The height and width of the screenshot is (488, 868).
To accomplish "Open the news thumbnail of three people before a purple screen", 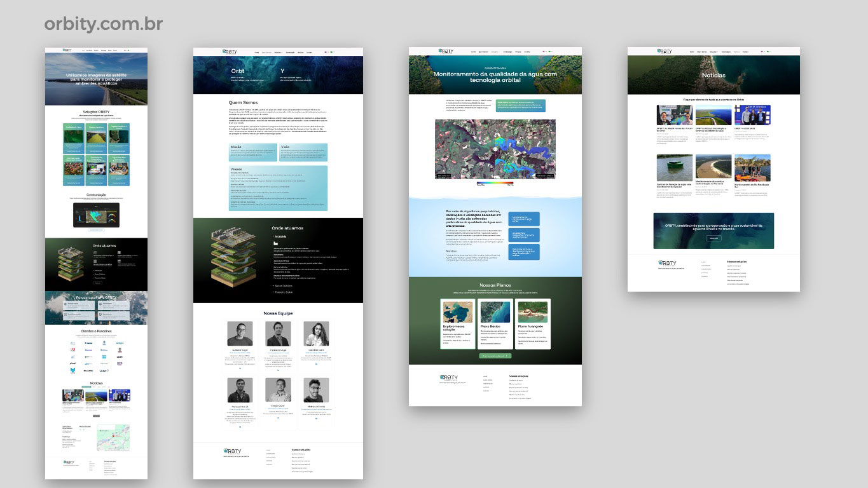I will tap(752, 115).
